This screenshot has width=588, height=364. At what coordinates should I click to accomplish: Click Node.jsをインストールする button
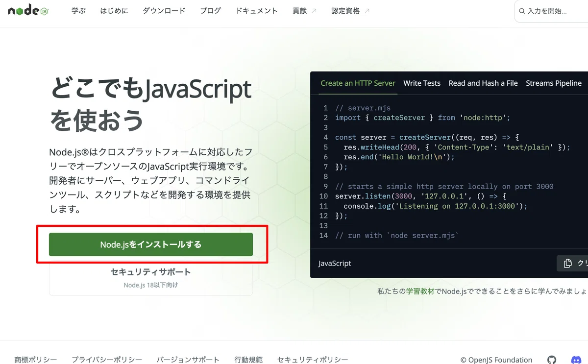coord(151,244)
